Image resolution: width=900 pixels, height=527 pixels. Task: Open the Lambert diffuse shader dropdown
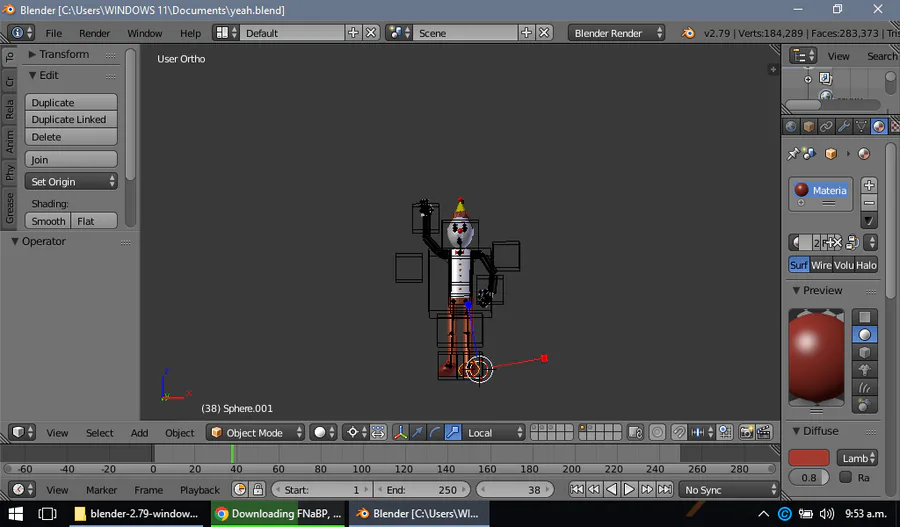857,458
